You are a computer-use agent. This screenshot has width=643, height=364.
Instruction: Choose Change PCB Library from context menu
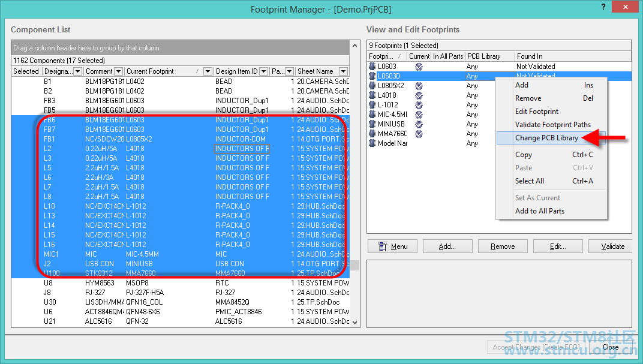(x=546, y=138)
